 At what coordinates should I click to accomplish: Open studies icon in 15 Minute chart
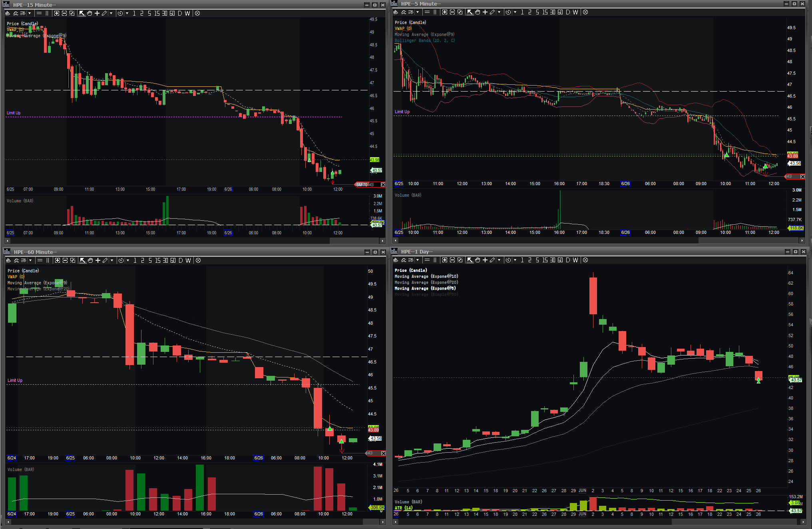click(x=16, y=13)
